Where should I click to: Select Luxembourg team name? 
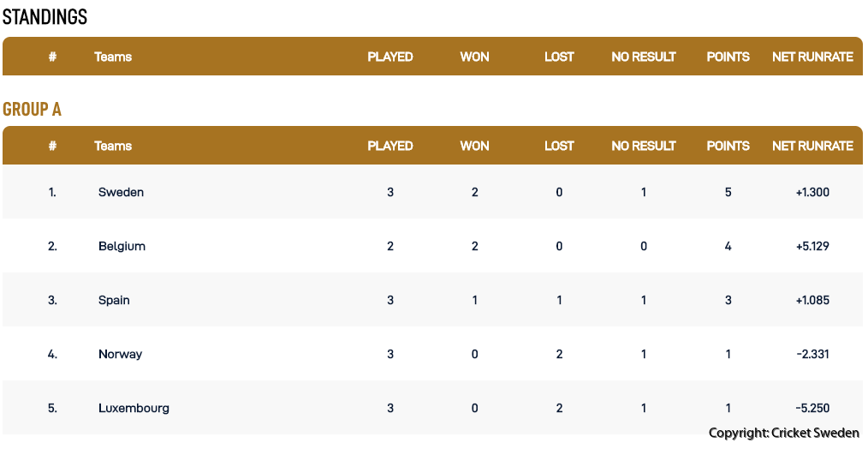pos(134,408)
